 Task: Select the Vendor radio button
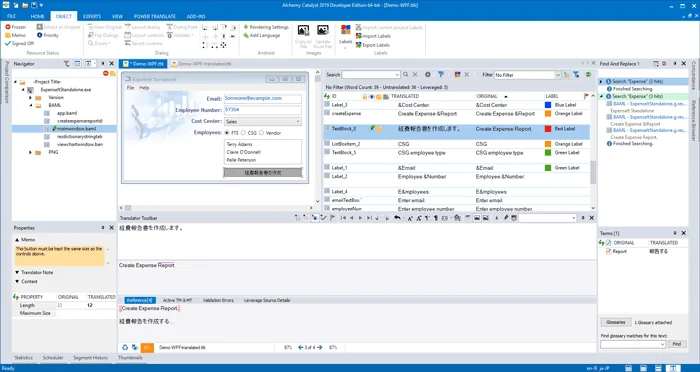click(x=262, y=133)
